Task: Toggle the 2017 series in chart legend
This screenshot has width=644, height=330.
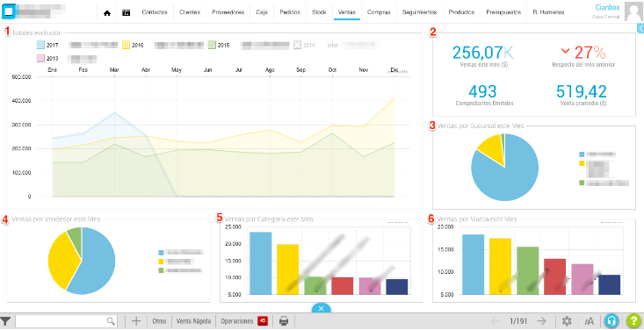Action: [41, 45]
